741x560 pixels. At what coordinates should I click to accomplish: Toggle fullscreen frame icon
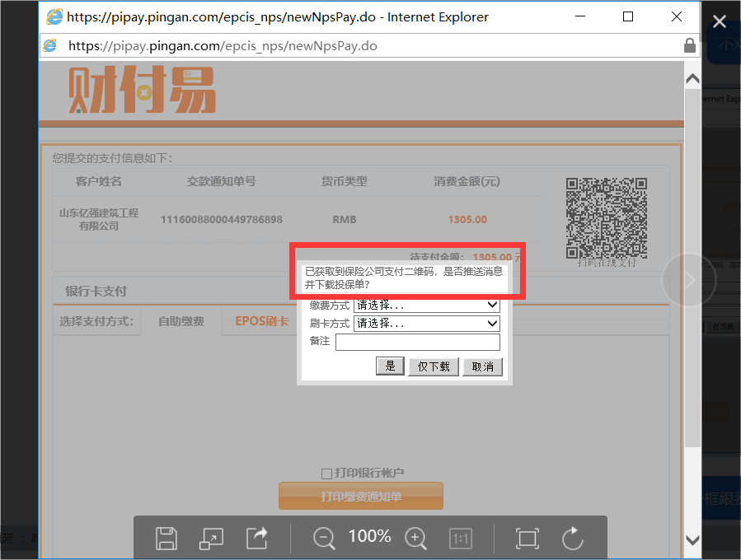point(527,539)
